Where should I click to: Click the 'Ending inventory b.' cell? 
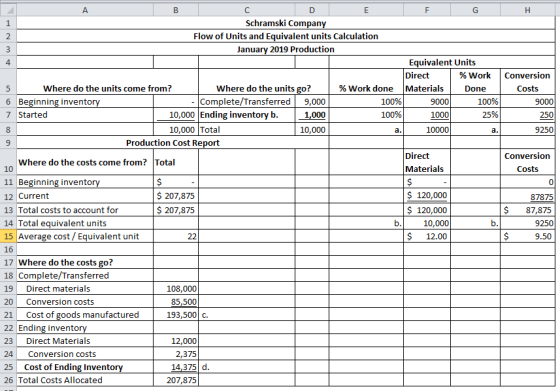click(x=247, y=115)
